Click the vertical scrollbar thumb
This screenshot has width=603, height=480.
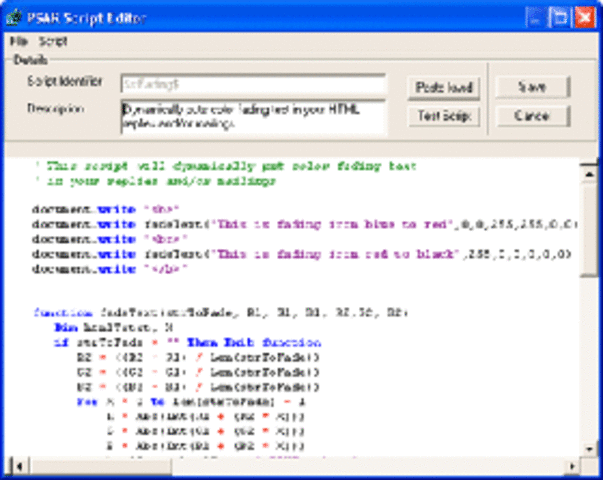tap(589, 230)
